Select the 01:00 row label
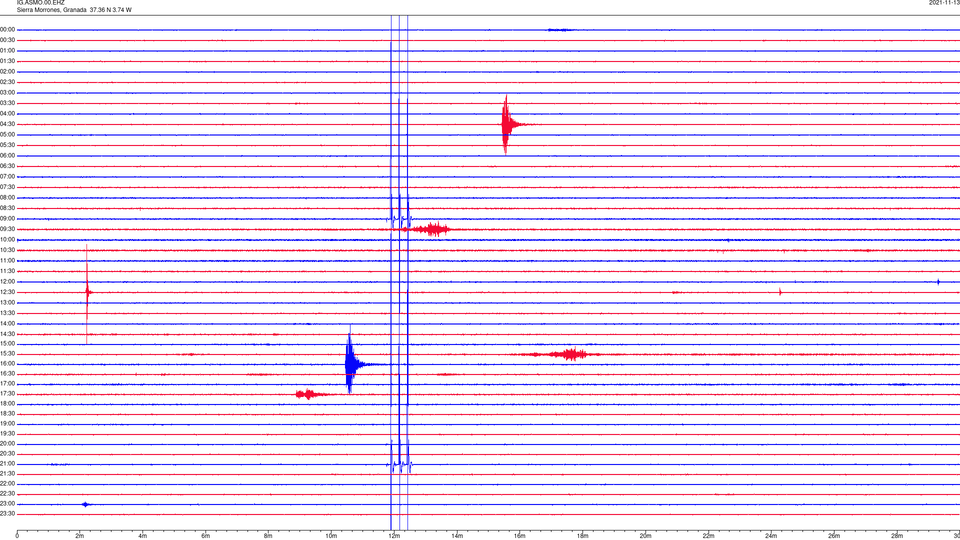 pyautogui.click(x=8, y=50)
